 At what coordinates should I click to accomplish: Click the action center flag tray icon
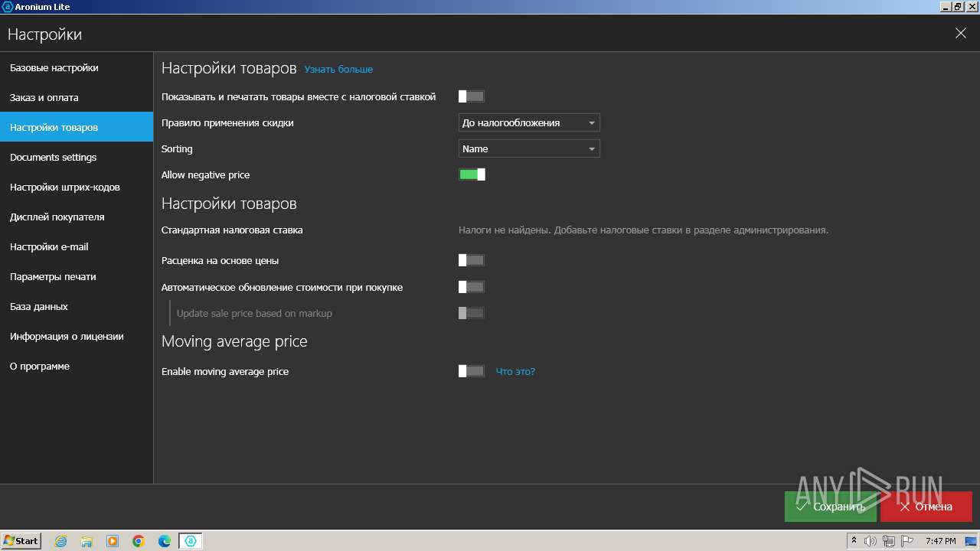point(906,541)
